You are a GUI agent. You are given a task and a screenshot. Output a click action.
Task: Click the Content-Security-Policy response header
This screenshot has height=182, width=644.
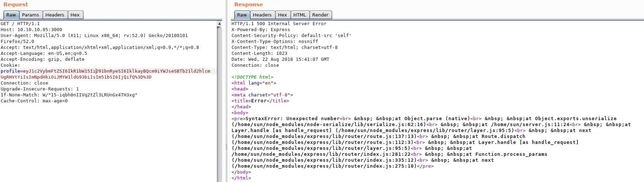[x=291, y=36]
